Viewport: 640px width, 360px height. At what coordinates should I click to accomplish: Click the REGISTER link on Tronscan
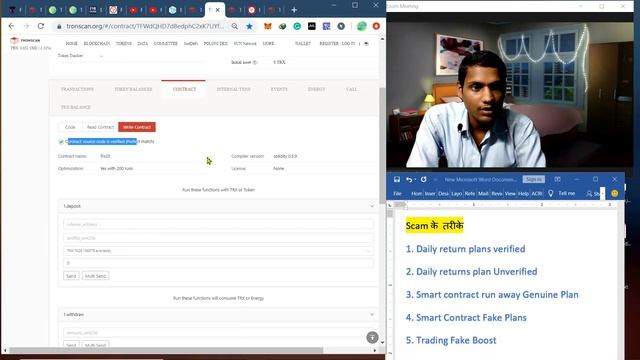329,43
